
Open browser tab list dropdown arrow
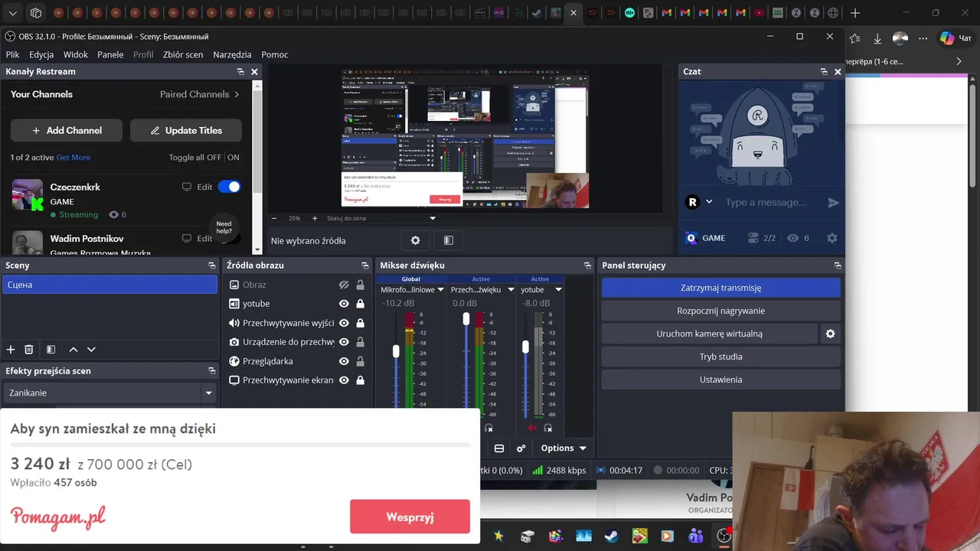tap(12, 13)
